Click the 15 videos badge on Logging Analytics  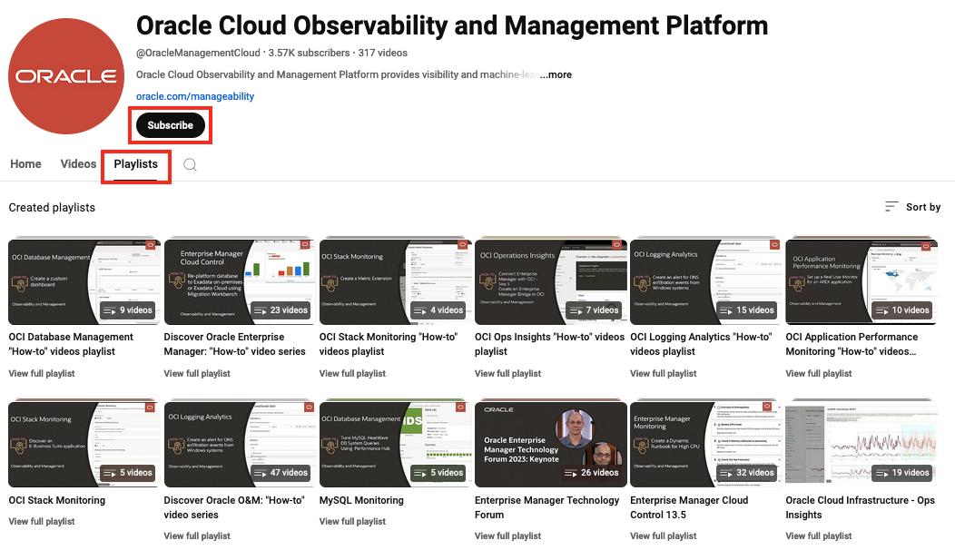[x=747, y=310]
